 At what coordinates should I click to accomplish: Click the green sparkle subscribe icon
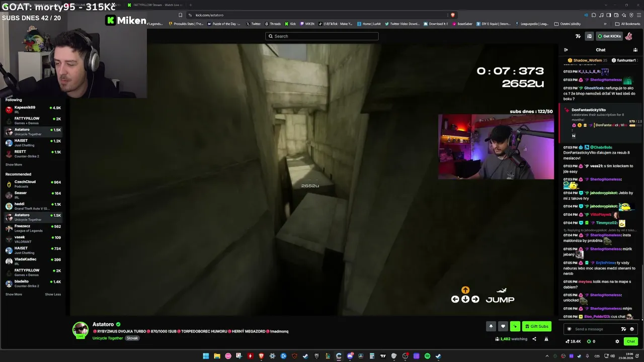tap(515, 326)
